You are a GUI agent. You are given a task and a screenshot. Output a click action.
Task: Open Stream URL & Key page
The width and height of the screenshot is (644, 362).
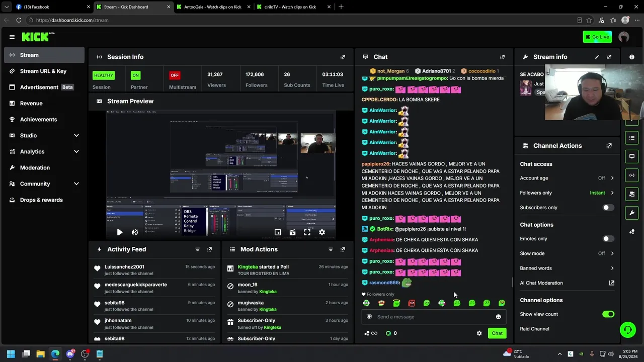coord(44,71)
